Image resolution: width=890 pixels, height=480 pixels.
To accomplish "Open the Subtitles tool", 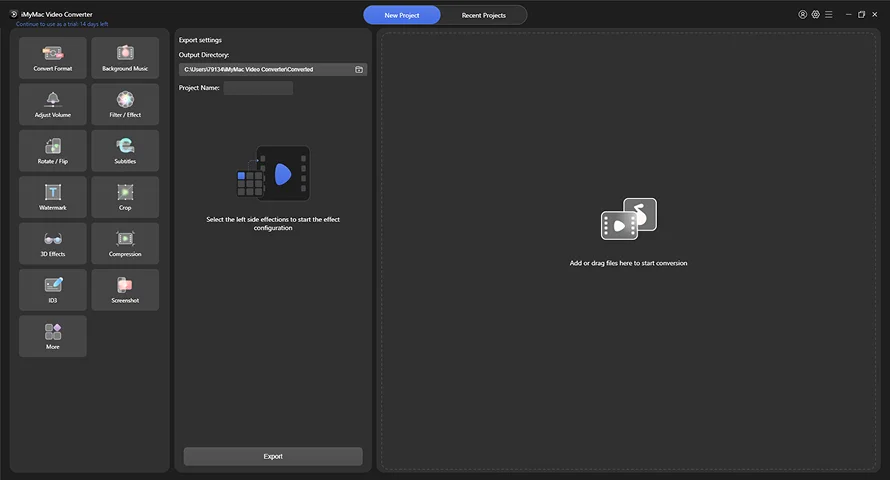I will tap(125, 151).
